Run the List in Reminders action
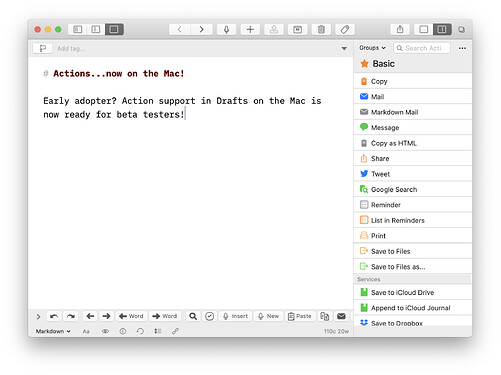 click(x=413, y=220)
